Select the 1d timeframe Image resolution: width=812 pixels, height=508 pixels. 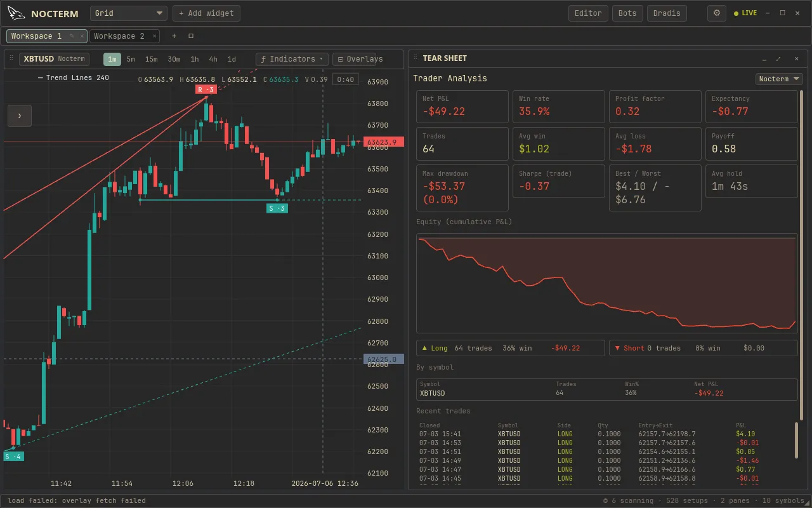232,59
